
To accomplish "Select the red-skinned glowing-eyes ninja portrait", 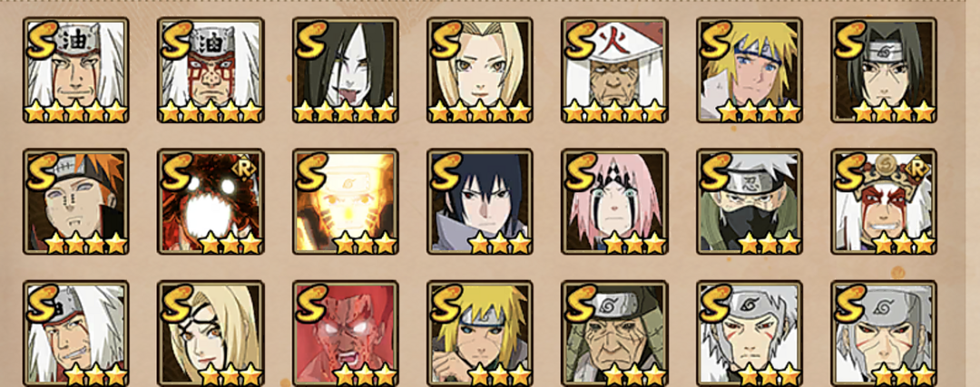I will click(x=345, y=334).
